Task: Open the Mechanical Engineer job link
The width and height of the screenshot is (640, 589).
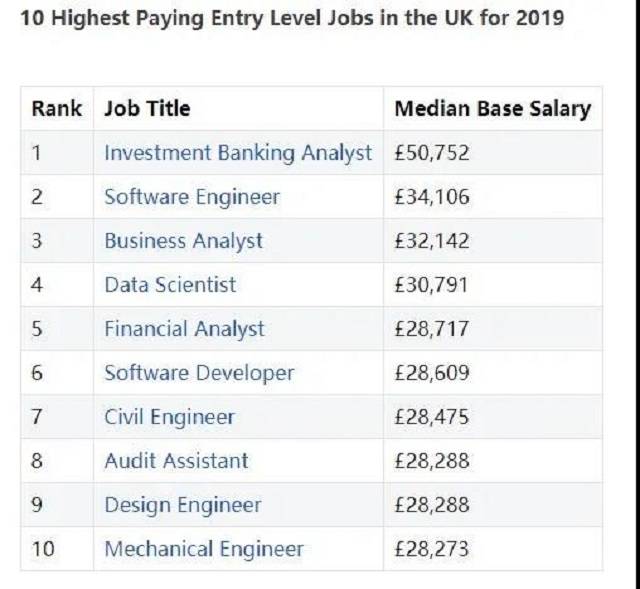Action: (204, 549)
